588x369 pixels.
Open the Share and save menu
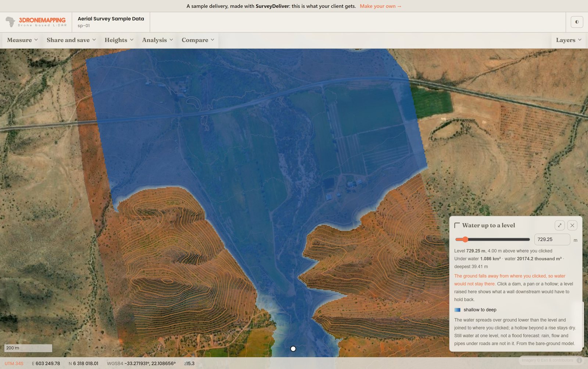(x=71, y=40)
